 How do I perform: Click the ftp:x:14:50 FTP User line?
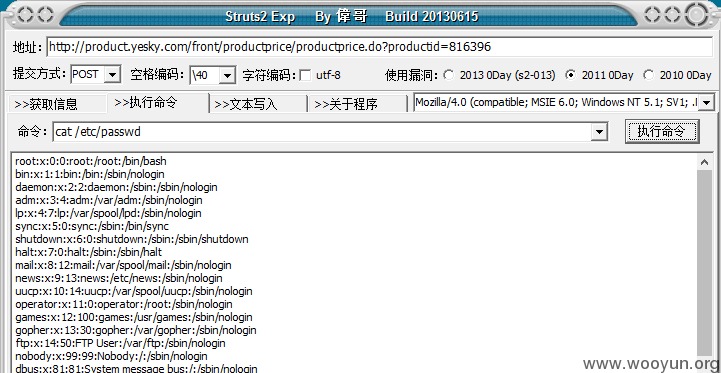pos(120,343)
